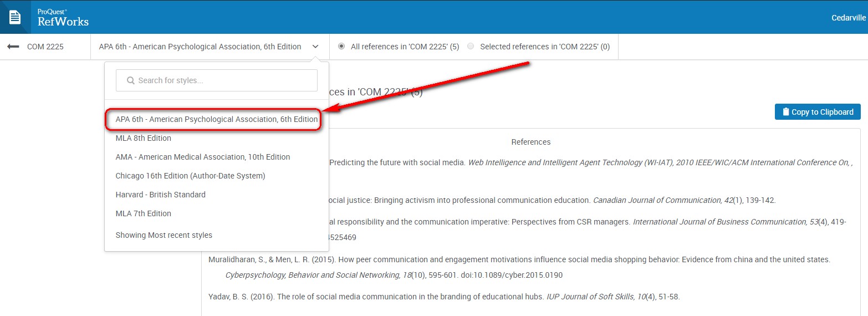Click the References heading
Image resolution: width=868 pixels, height=316 pixels.
pyautogui.click(x=531, y=142)
